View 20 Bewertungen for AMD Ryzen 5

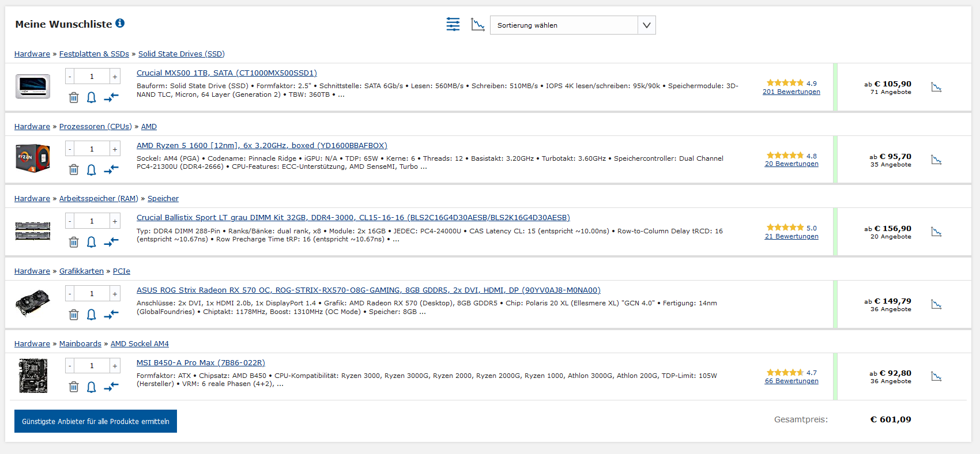[791, 164]
